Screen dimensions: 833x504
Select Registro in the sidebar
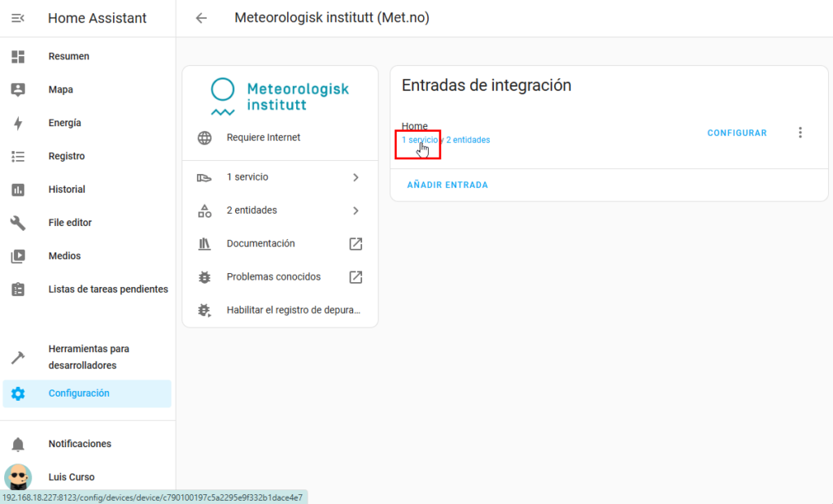click(66, 156)
